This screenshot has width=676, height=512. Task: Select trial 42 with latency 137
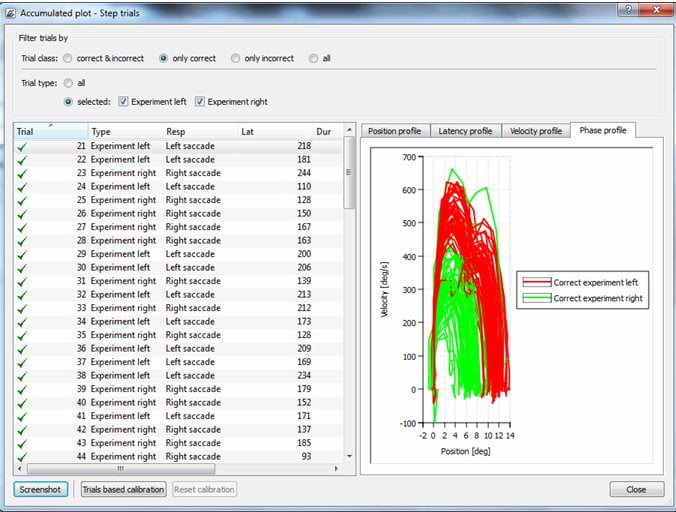pos(179,430)
